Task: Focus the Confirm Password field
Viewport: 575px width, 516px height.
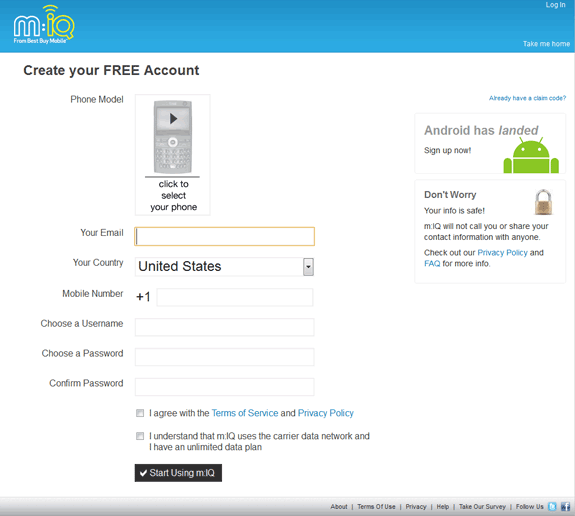Action: point(224,387)
